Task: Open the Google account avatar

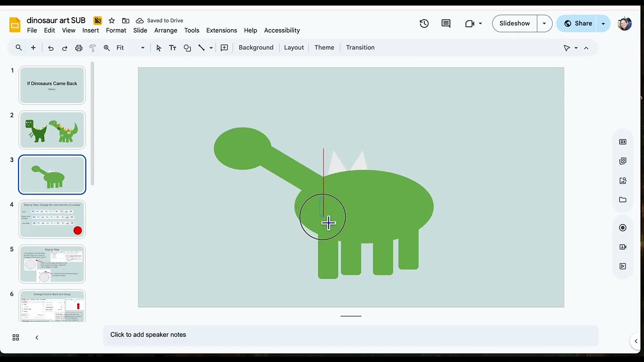Action: [624, 23]
